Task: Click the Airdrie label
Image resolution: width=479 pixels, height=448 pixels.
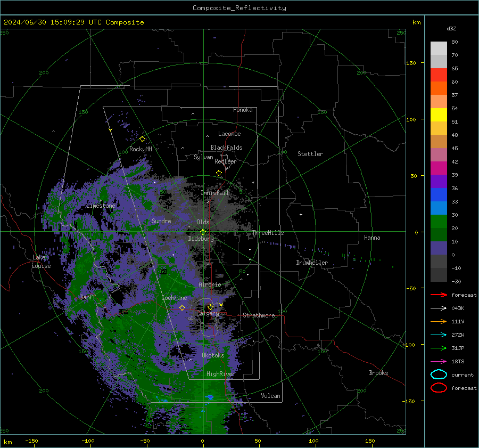Action: 210,284
